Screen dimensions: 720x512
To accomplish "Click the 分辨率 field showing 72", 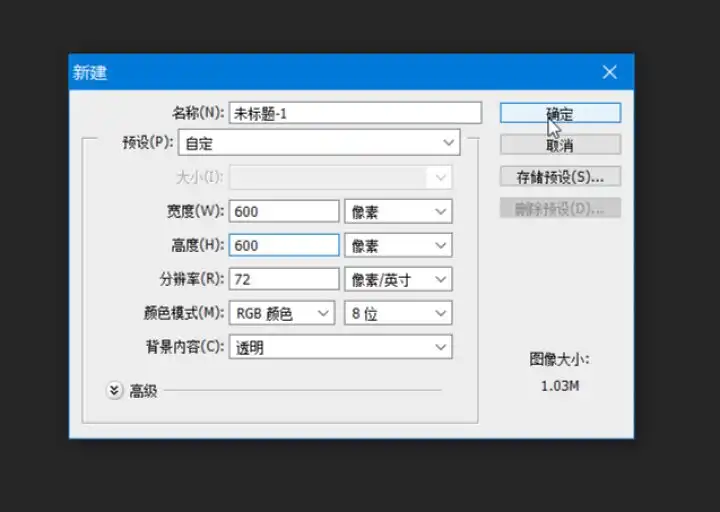I will [284, 279].
